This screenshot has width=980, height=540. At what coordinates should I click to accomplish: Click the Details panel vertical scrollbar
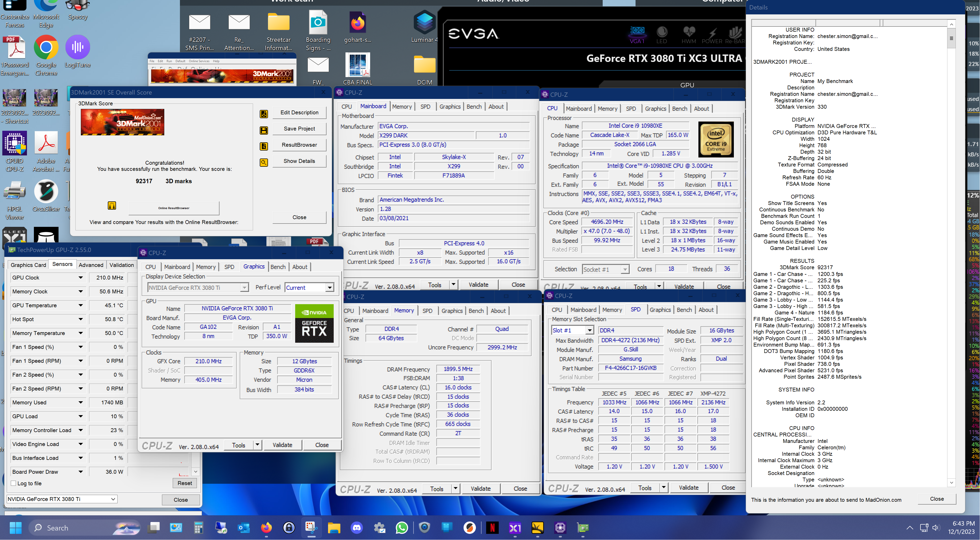(952, 253)
